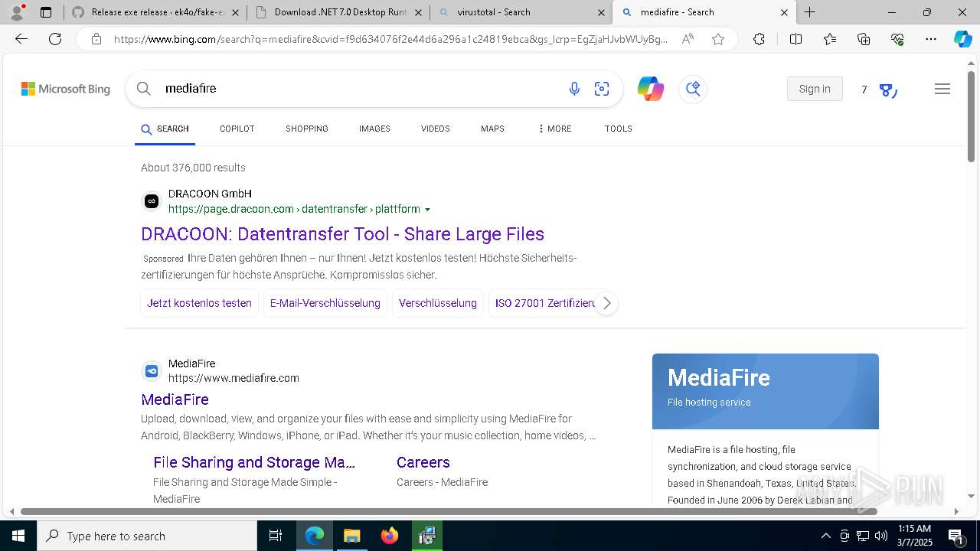Open the Careers sublink
The image size is (980, 551).
(x=423, y=462)
